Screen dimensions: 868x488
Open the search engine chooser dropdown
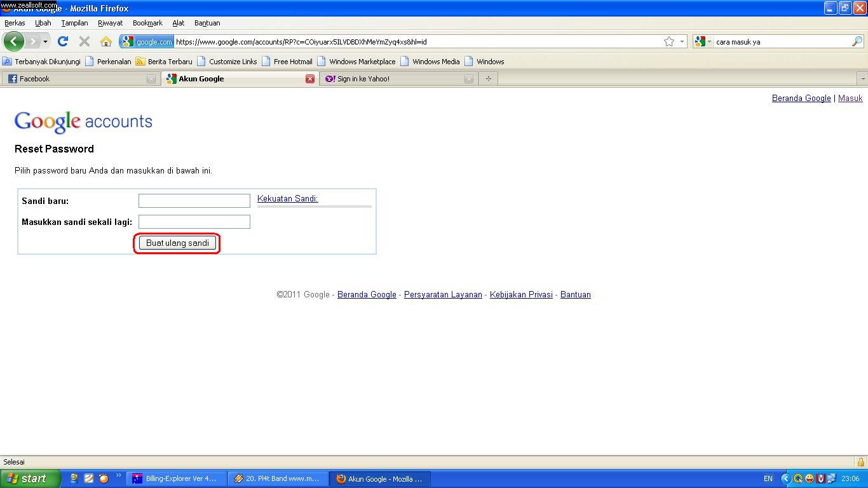pos(703,42)
